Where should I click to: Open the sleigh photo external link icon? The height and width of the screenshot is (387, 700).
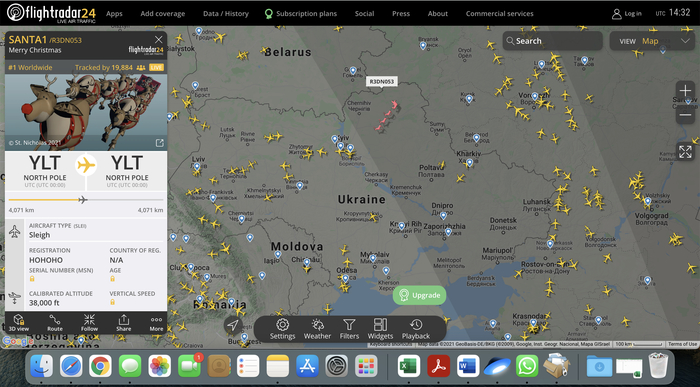[x=159, y=143]
